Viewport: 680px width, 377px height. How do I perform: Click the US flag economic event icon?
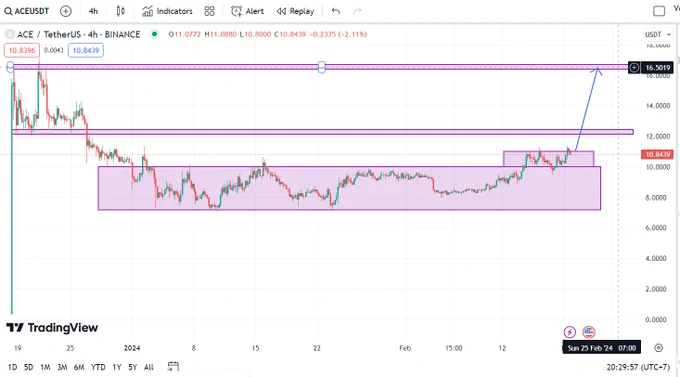588,332
